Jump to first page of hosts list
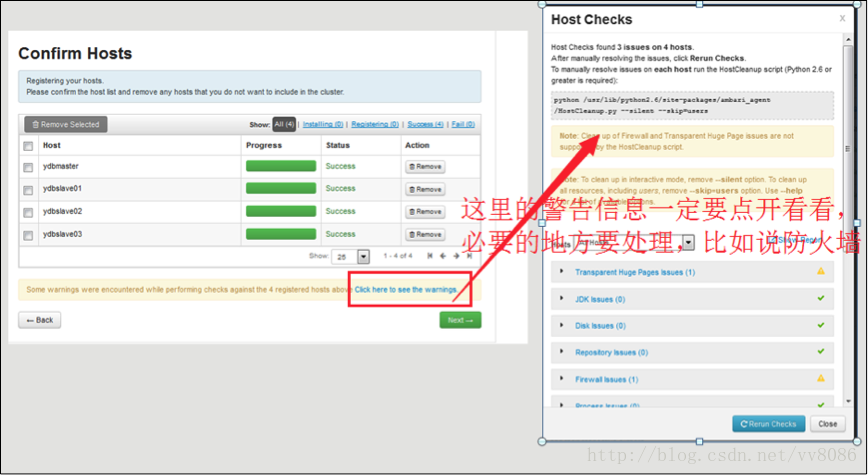 (430, 256)
